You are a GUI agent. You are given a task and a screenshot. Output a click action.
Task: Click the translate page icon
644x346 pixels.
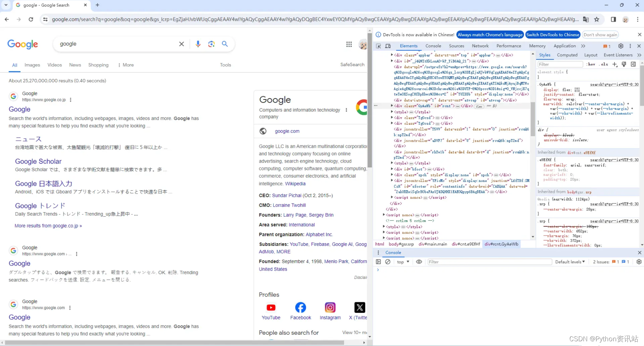click(586, 19)
